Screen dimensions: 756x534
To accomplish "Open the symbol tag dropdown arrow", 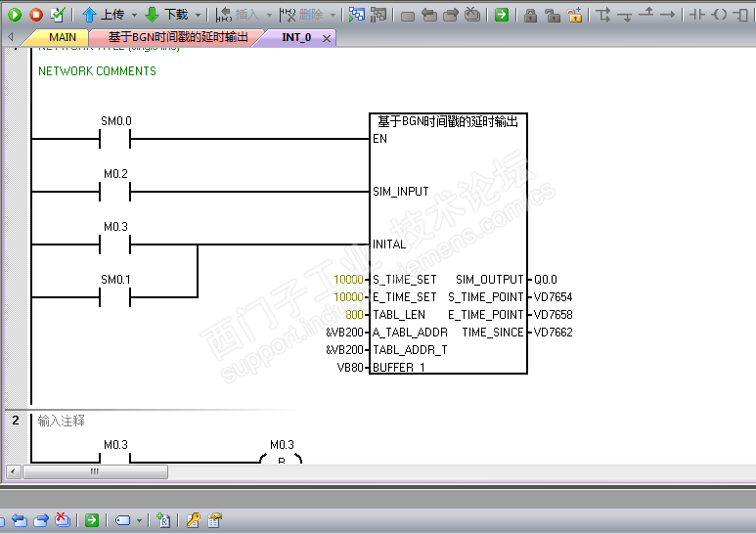I will click(x=139, y=521).
